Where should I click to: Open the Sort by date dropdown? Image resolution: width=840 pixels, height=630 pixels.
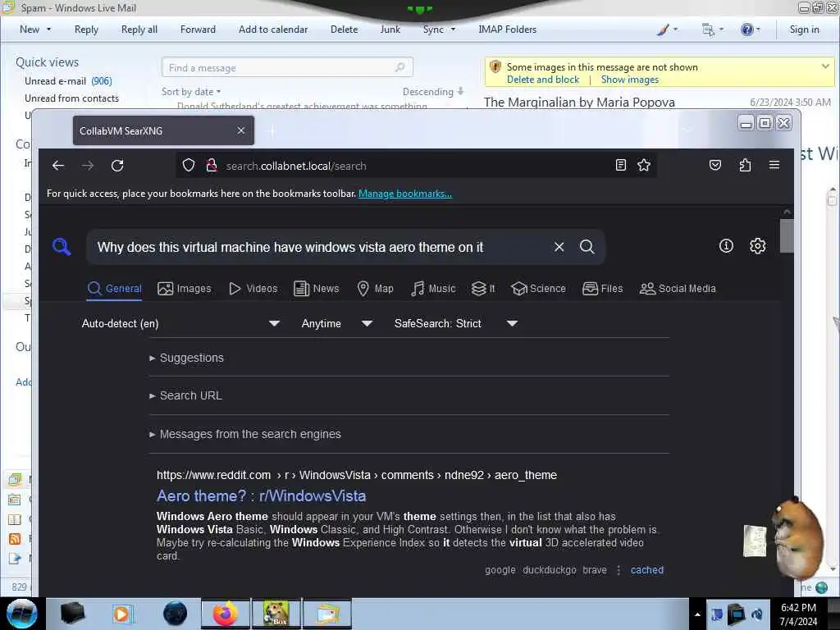[x=191, y=92]
